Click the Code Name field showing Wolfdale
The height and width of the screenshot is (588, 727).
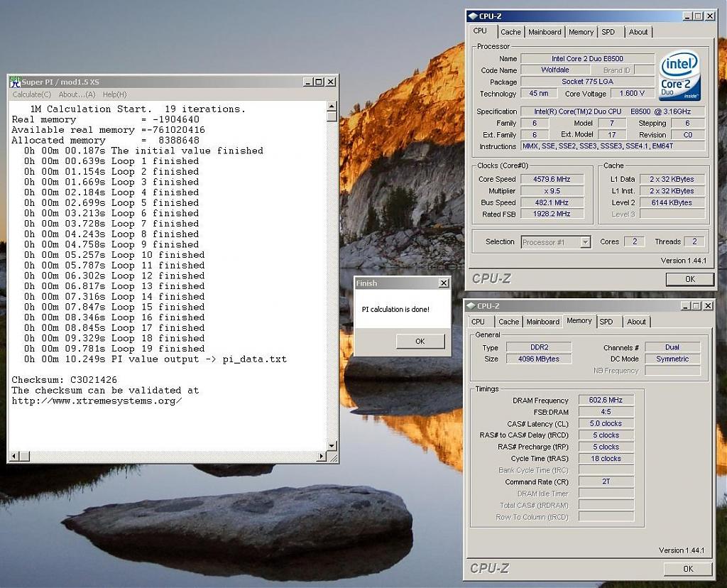point(555,70)
